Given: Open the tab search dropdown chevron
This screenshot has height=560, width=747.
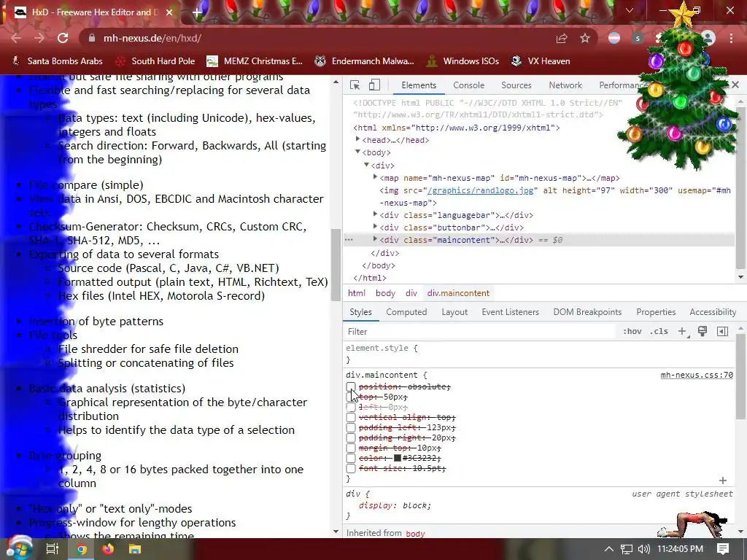Looking at the screenshot, I should click(630, 10).
